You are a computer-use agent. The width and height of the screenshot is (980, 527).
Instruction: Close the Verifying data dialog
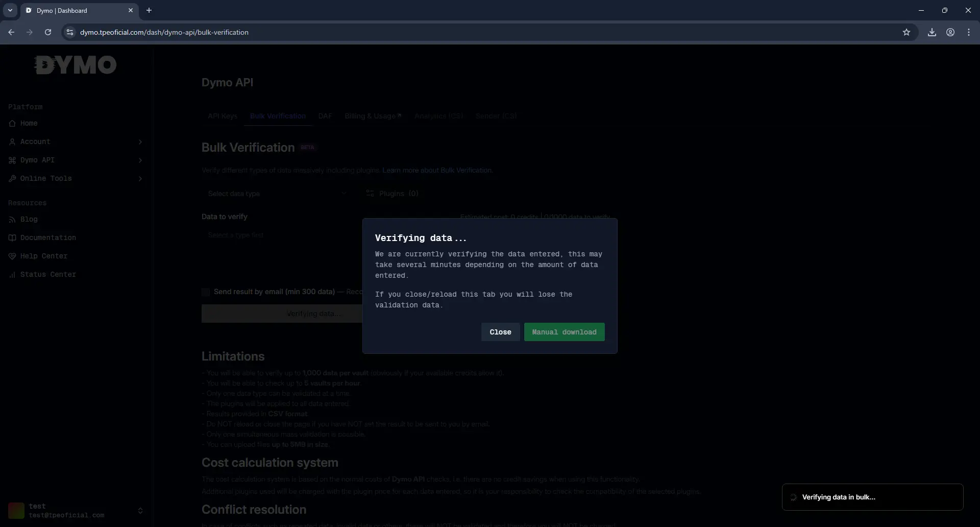click(x=500, y=332)
